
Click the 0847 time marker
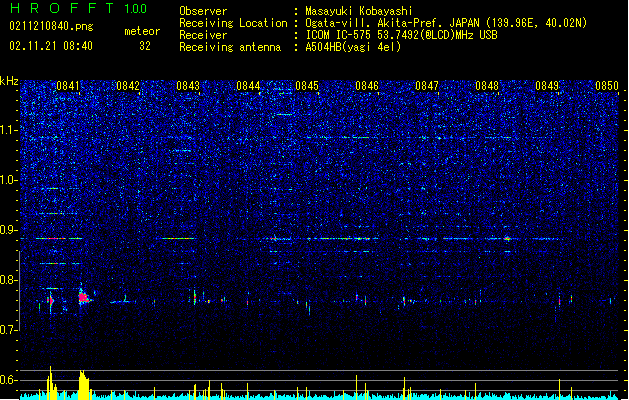tap(427, 86)
